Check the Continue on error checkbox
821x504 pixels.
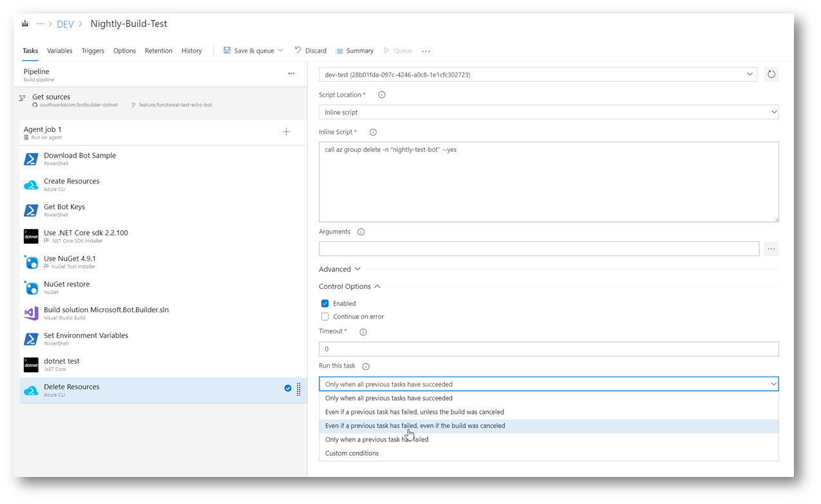click(325, 316)
